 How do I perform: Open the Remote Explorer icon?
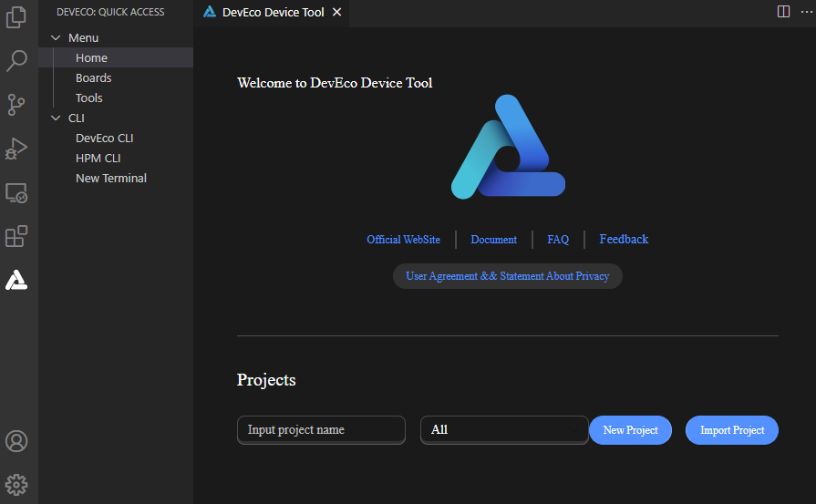coord(16,192)
